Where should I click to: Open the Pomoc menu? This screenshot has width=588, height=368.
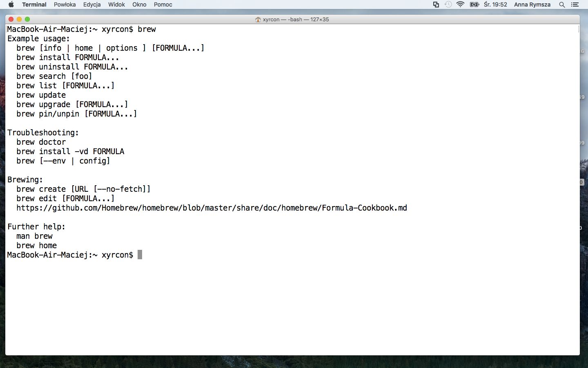(163, 4)
